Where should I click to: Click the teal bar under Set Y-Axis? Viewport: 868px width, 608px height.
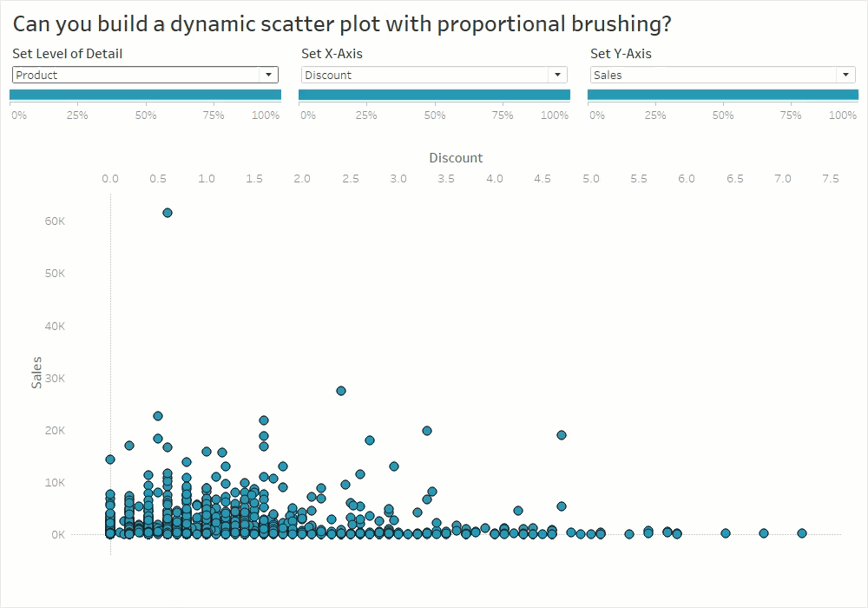click(723, 95)
